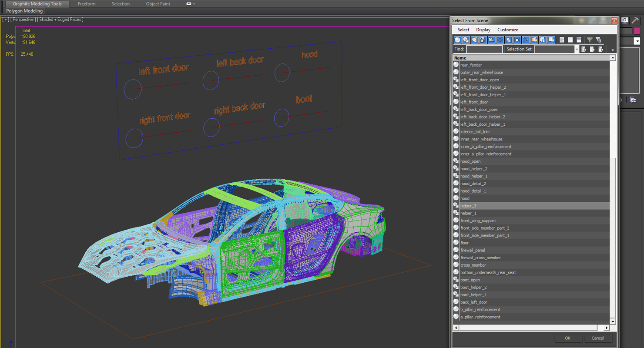Click the boot slider circle in viewport
The image size is (644, 348).
(x=282, y=117)
